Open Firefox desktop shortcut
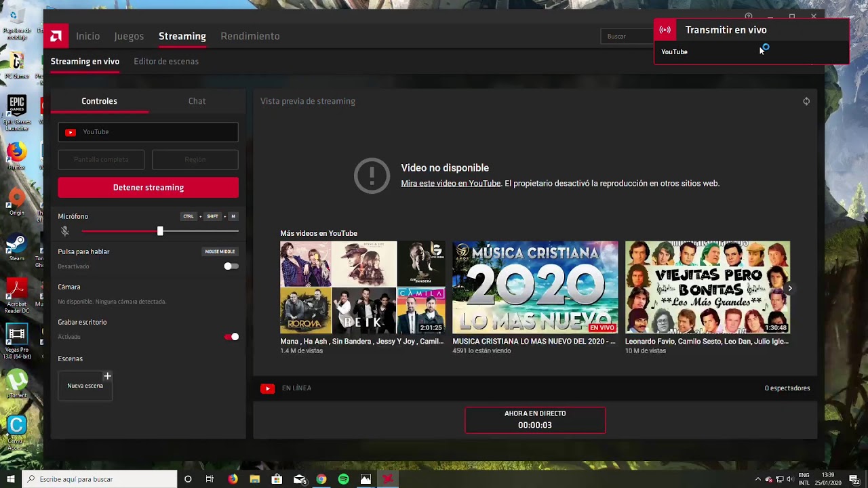Viewport: 868px width, 488px height. pyautogui.click(x=16, y=156)
